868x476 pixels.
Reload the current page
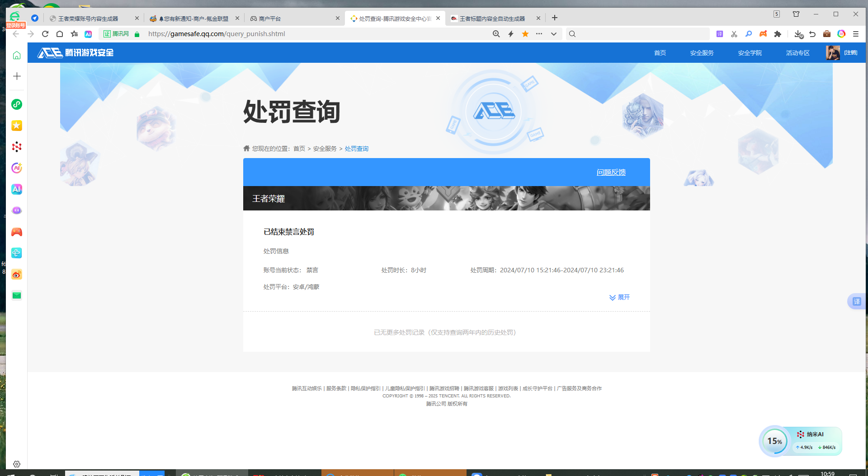[x=45, y=34]
